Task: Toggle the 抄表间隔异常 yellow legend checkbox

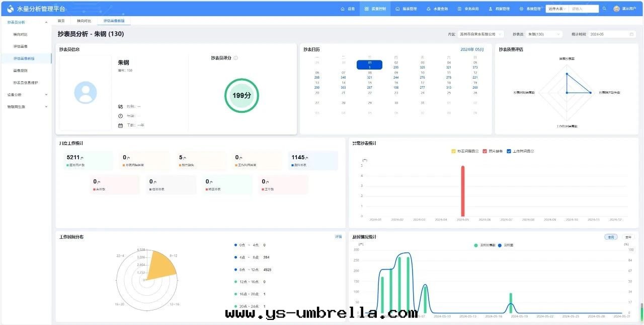Action: tap(454, 151)
